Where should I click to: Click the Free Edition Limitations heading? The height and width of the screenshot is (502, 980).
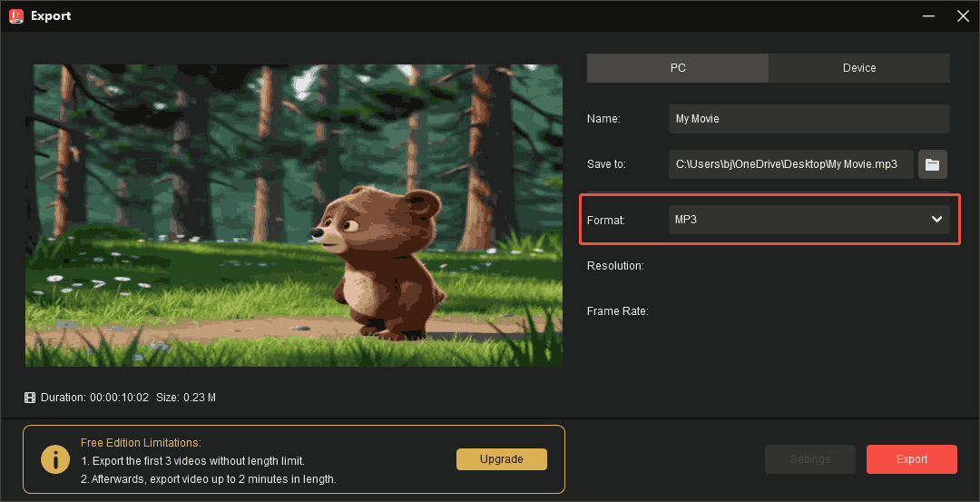141,443
